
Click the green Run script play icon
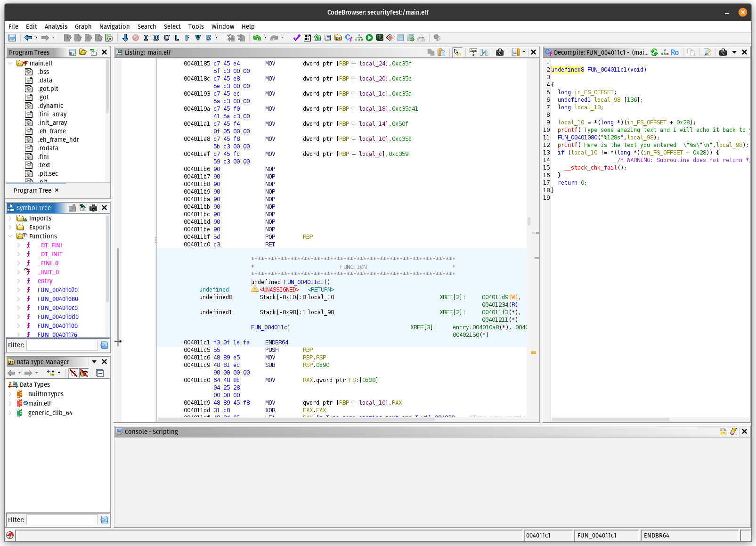tap(369, 38)
